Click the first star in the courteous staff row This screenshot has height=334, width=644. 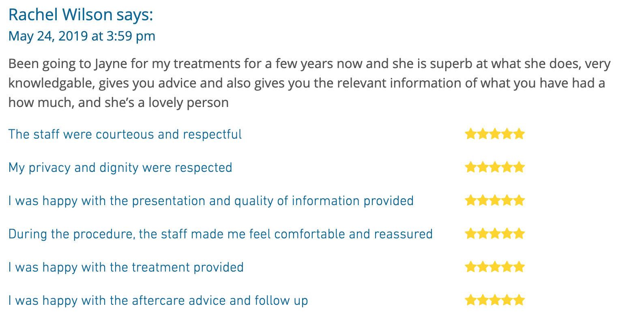470,134
